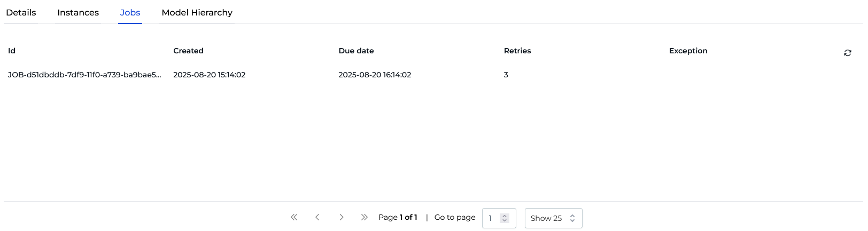Switch to the Instances tab
Viewport: 868px width, 231px height.
78,12
